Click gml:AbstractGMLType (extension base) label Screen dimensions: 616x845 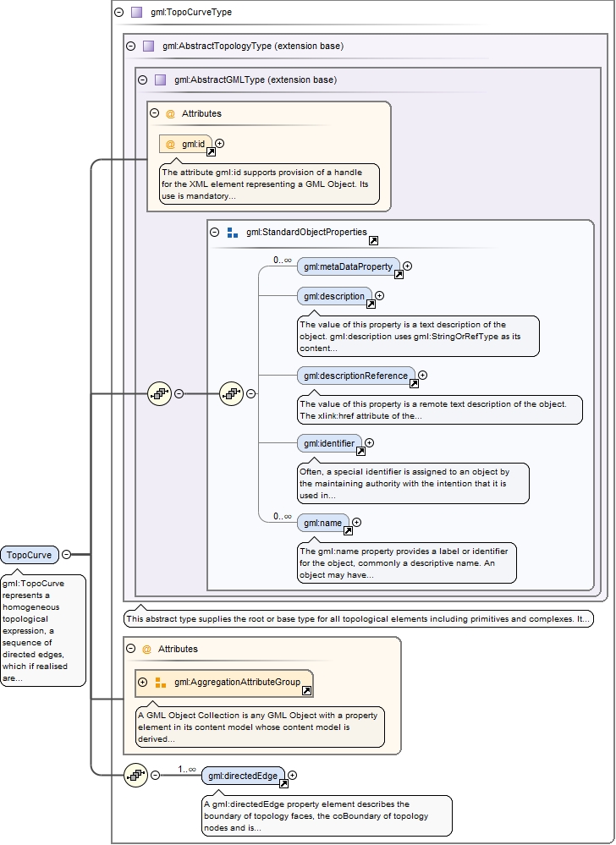256,80
